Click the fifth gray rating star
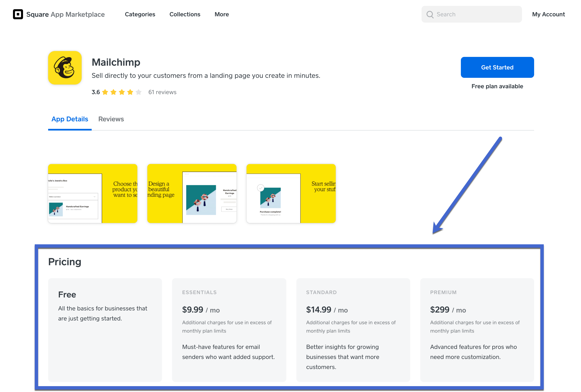581x392 pixels. coord(139,92)
